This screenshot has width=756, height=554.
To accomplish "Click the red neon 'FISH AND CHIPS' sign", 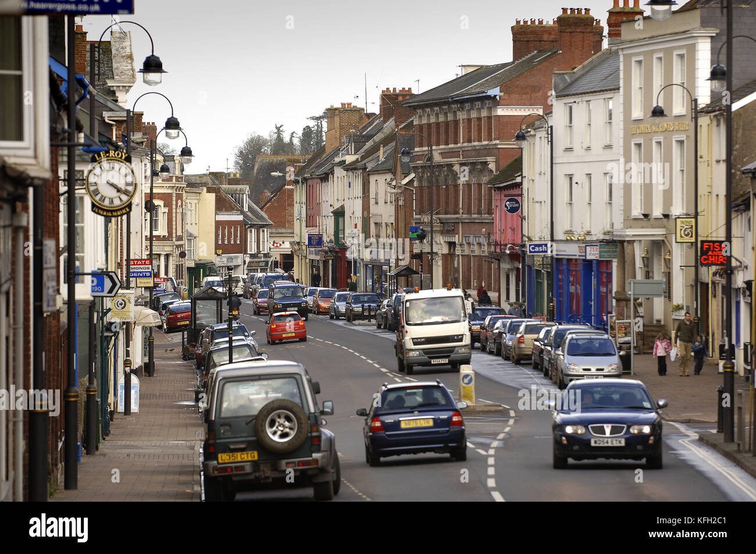I will [x=713, y=253].
